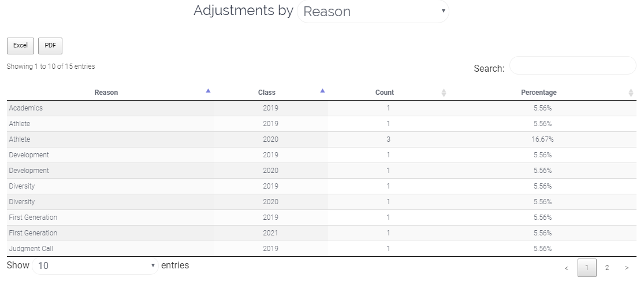Click the Count column sort icon
The image size is (644, 284).
(x=444, y=93)
